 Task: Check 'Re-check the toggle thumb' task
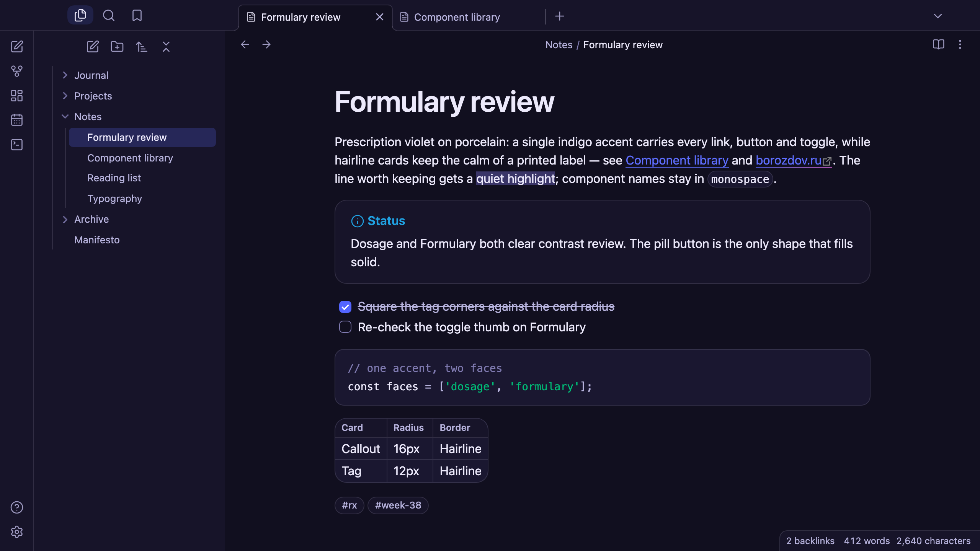point(345,327)
